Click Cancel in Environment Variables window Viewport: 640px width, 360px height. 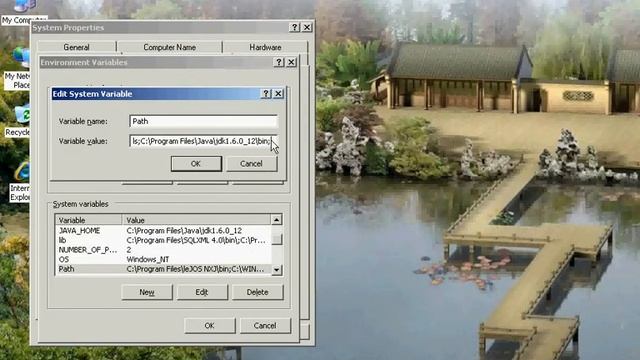click(x=265, y=326)
